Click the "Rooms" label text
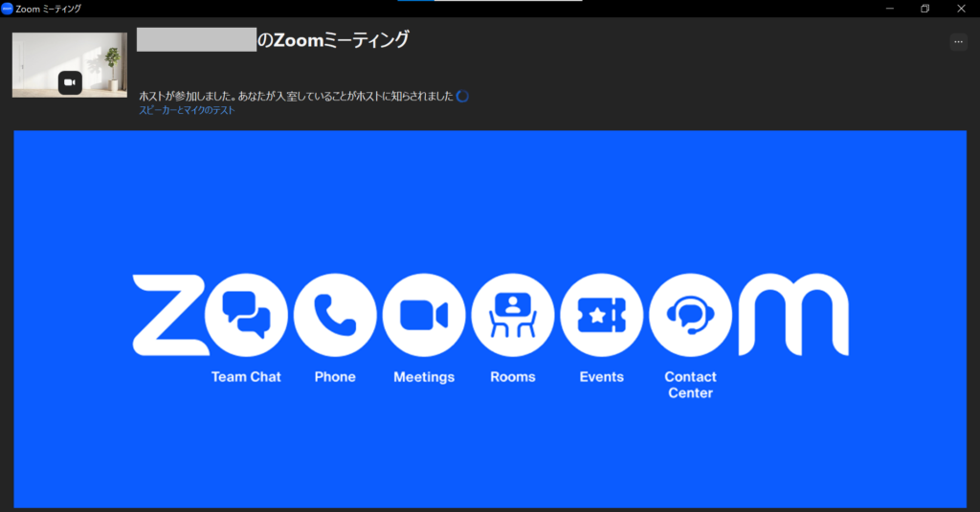 coord(513,377)
